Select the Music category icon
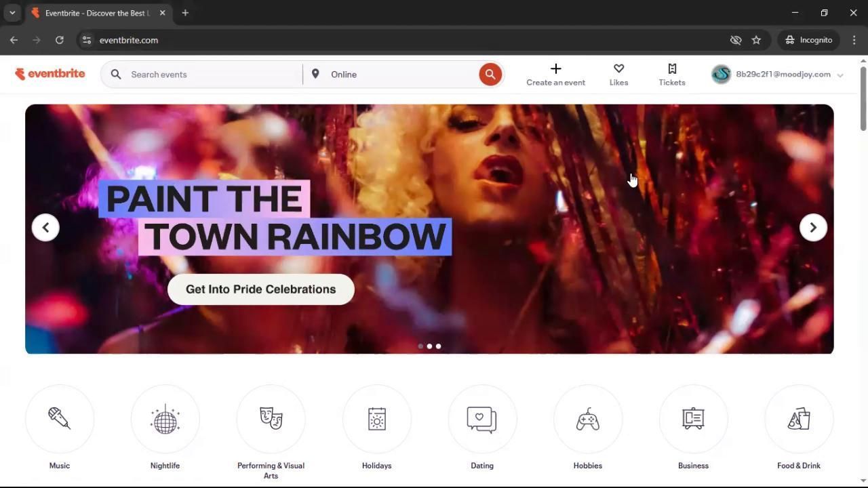The height and width of the screenshot is (488, 868). (59, 419)
